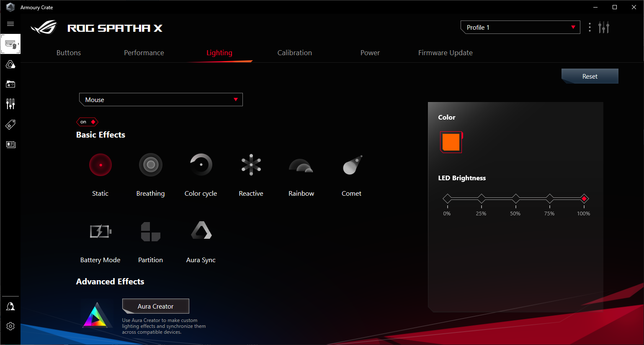
Task: Choose the Breathing effect icon
Action: (x=151, y=165)
